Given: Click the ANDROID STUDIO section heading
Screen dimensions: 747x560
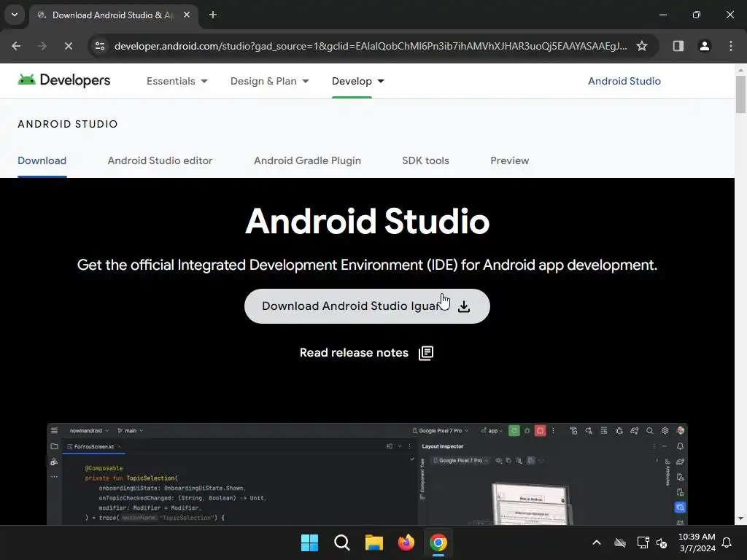Looking at the screenshot, I should 68,124.
